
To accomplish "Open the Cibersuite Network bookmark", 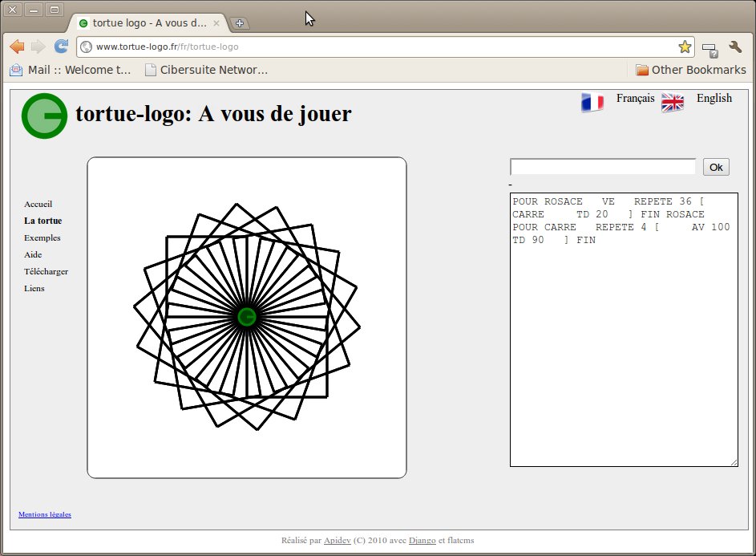I will point(206,70).
